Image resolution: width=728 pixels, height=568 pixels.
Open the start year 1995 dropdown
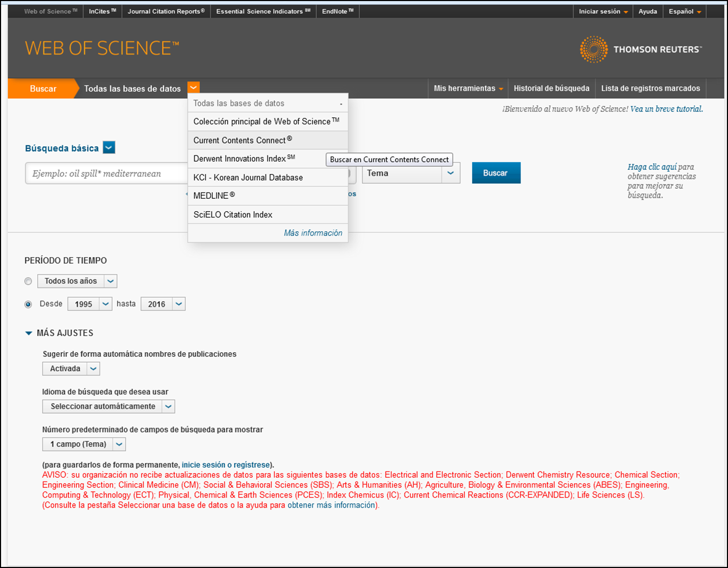coord(90,304)
